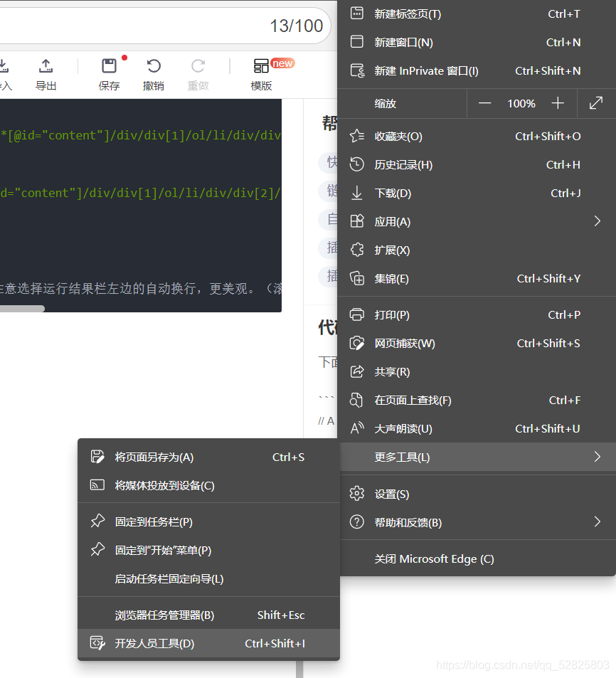Open Browser task manager (浏览器任务管理器)

point(209,615)
